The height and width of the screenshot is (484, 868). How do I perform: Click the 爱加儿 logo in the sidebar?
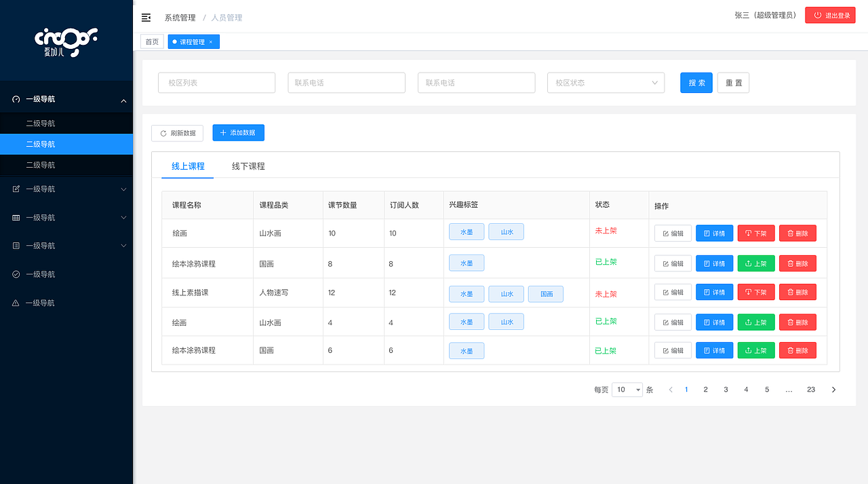point(66,42)
